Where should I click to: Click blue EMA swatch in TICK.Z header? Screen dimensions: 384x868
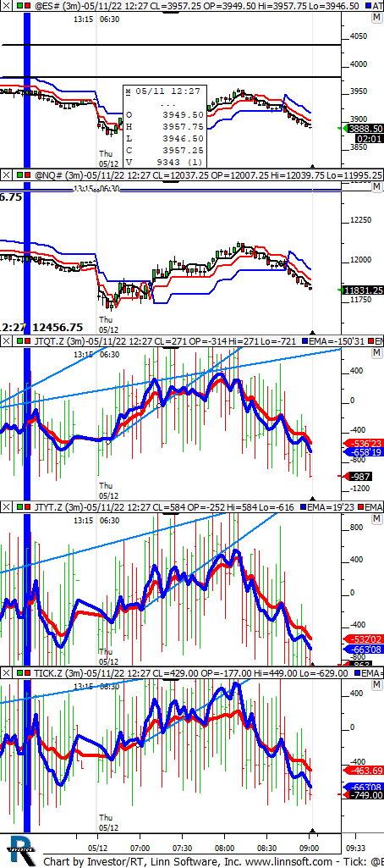[x=356, y=673]
